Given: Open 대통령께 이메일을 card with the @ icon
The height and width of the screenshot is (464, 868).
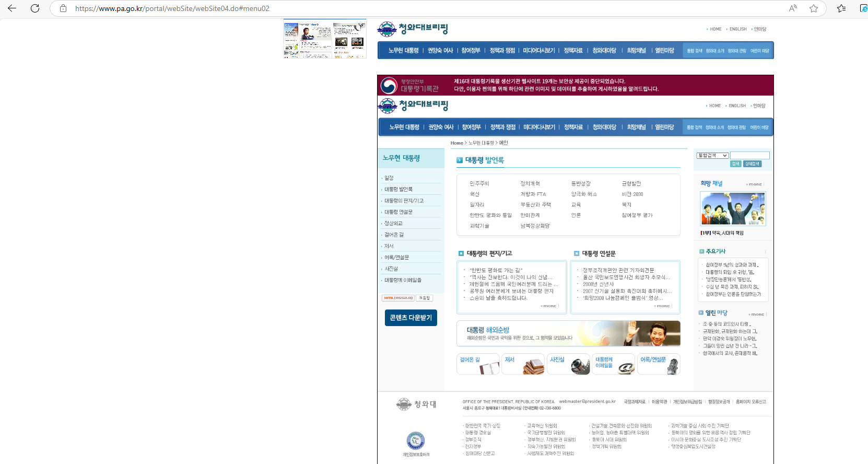Looking at the screenshot, I should 614,364.
